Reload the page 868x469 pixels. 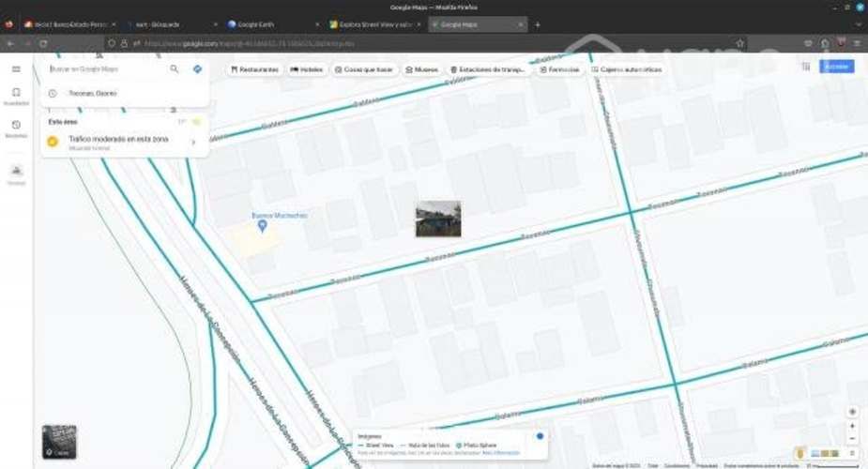(x=43, y=43)
